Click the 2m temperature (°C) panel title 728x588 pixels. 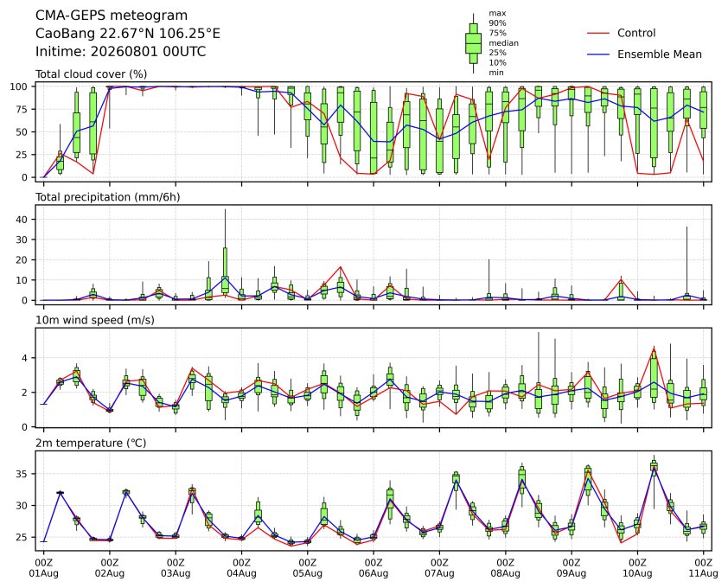91,443
